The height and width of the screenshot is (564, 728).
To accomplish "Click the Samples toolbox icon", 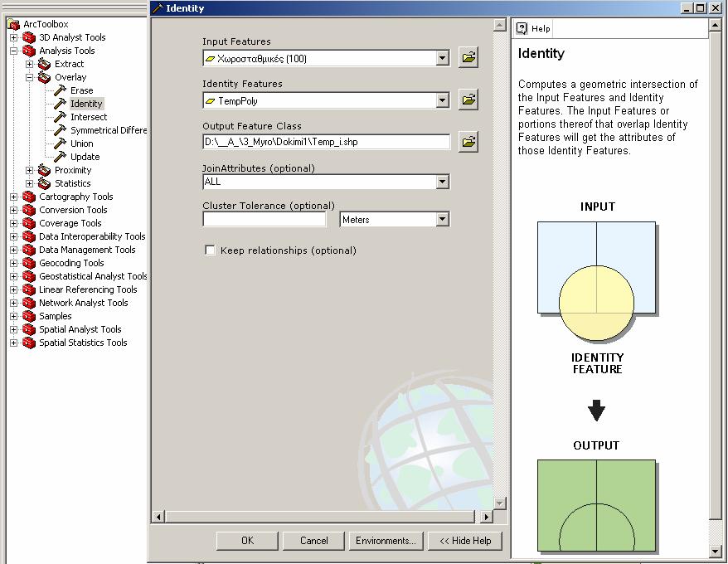I will (29, 316).
